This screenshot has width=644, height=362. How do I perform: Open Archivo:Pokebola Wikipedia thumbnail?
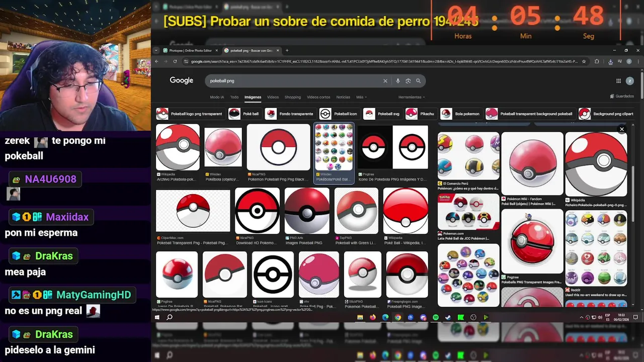[x=178, y=147]
